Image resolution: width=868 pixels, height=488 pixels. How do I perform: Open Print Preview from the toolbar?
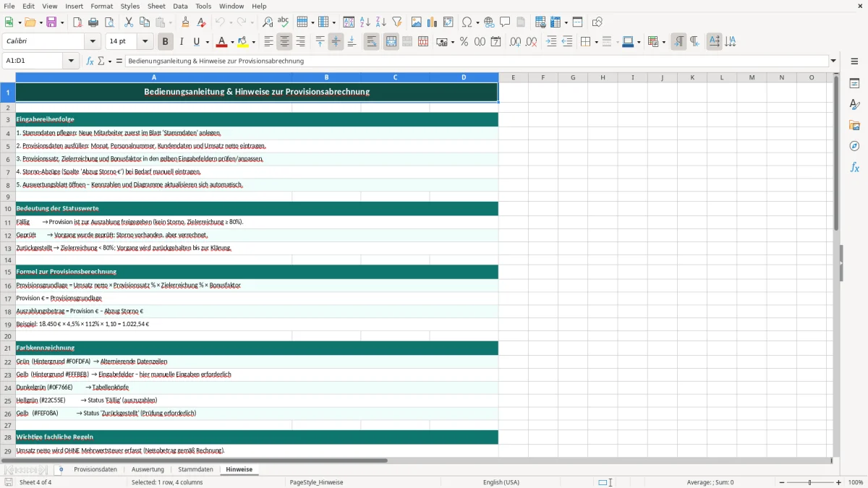[x=109, y=22]
